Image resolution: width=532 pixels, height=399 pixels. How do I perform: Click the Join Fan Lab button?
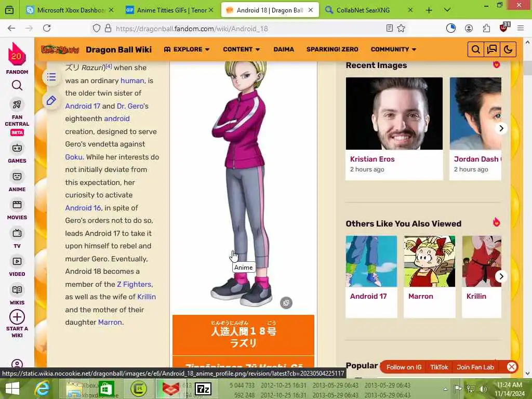[475, 367]
